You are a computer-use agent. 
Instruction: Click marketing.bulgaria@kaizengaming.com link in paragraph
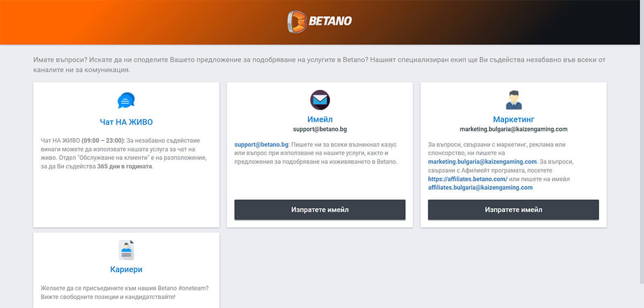[482, 161]
